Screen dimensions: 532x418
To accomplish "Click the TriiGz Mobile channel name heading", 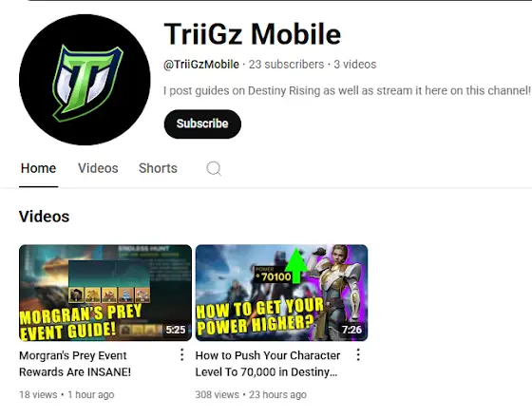I will coord(253,33).
